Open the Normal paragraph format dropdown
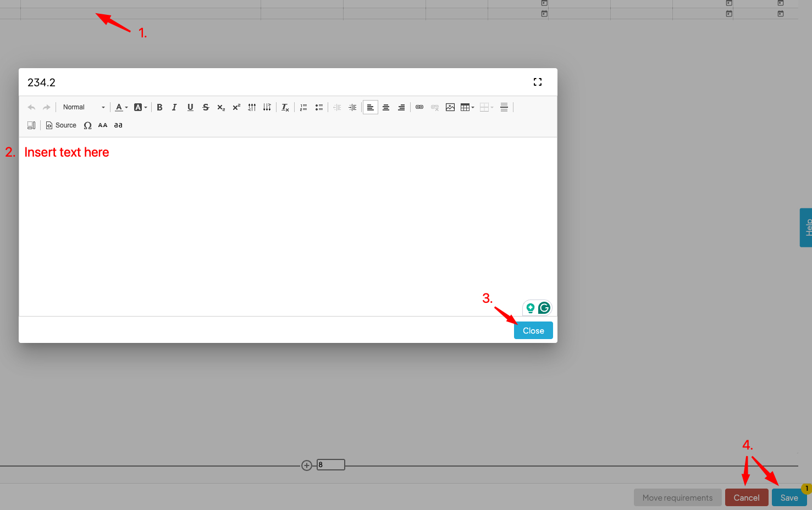The image size is (812, 510). click(x=84, y=107)
